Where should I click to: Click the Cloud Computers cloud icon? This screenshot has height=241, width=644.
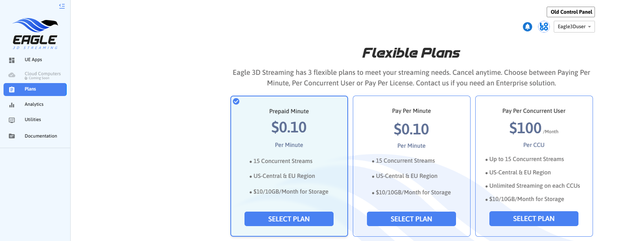[12, 75]
